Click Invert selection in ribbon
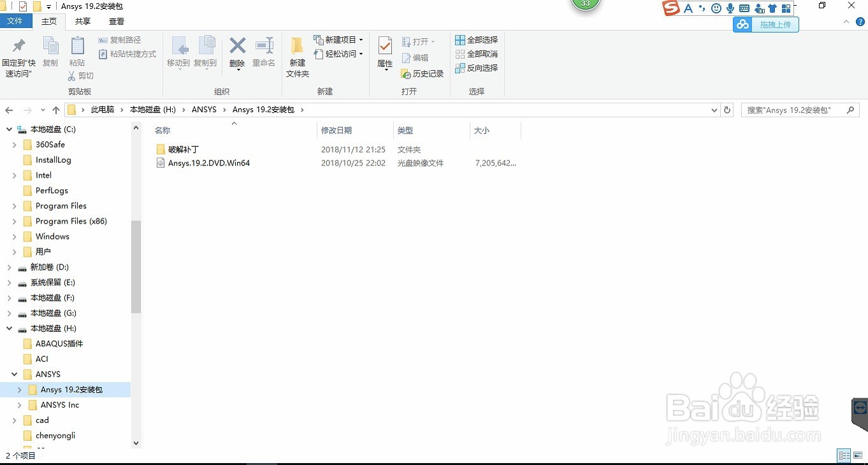Viewport: 868px width, 465px height. tap(477, 68)
